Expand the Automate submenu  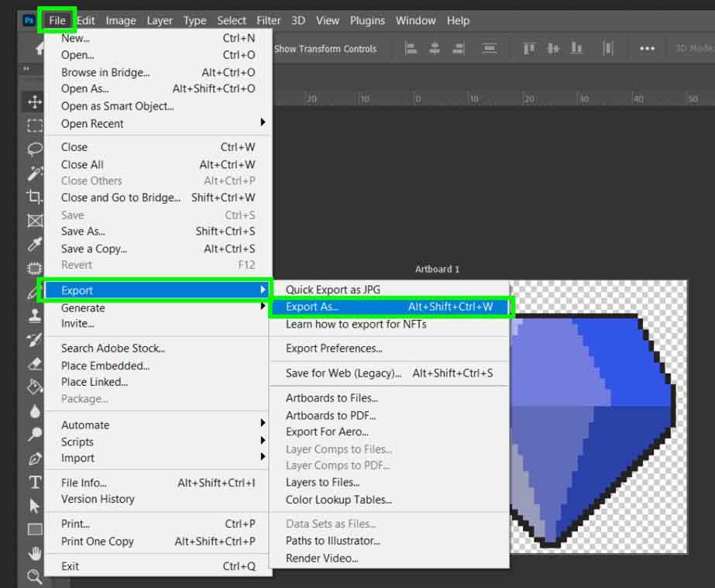(159, 425)
